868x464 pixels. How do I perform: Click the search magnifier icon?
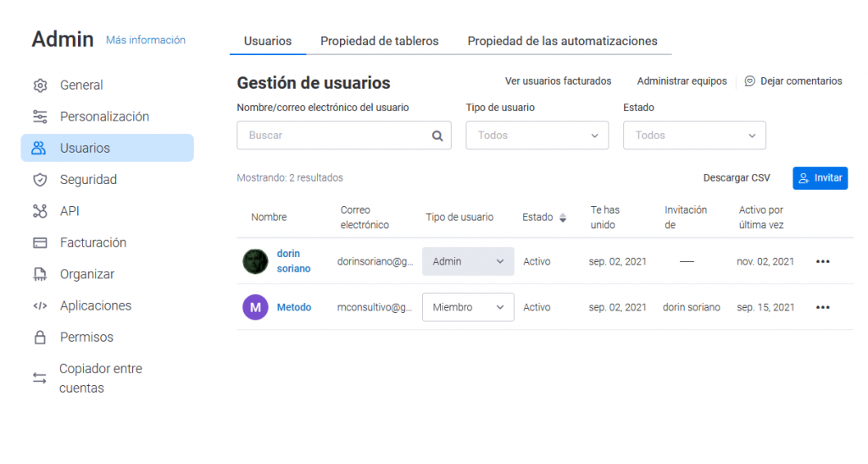pyautogui.click(x=437, y=136)
